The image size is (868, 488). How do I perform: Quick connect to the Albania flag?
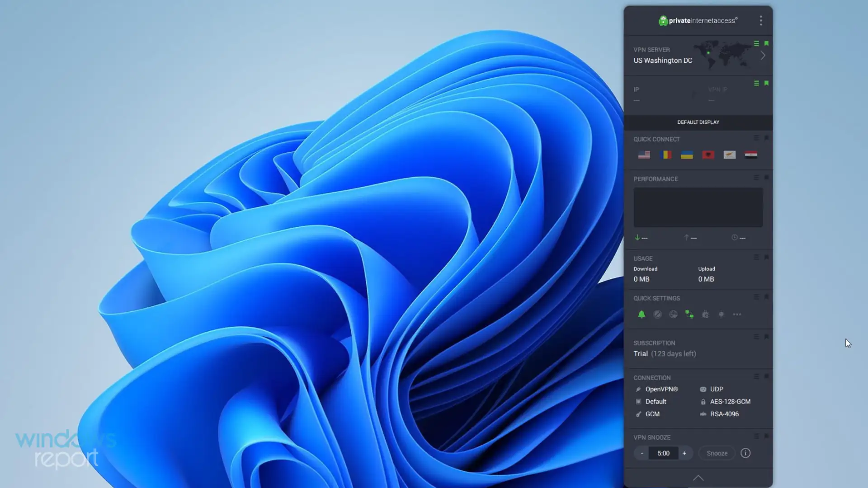click(708, 155)
